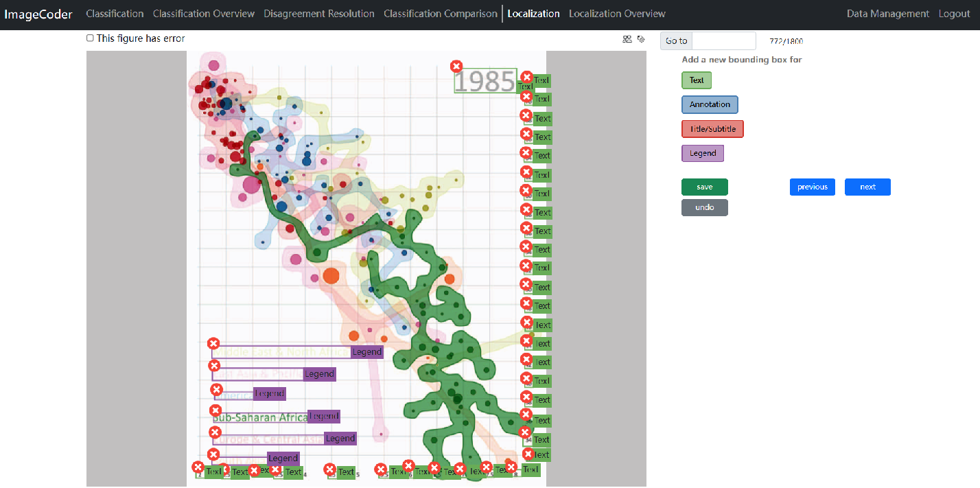Go to Data Management page
The height and width of the screenshot is (488, 980).
click(887, 14)
